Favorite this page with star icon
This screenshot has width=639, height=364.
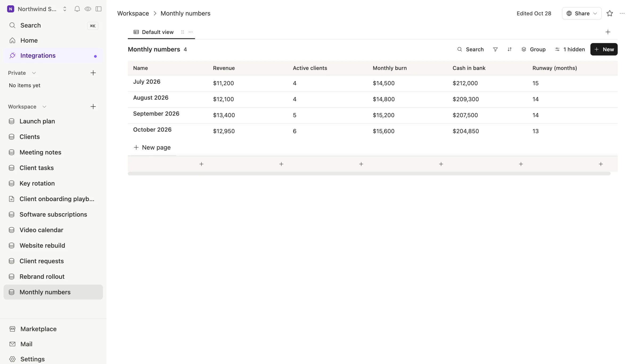609,14
